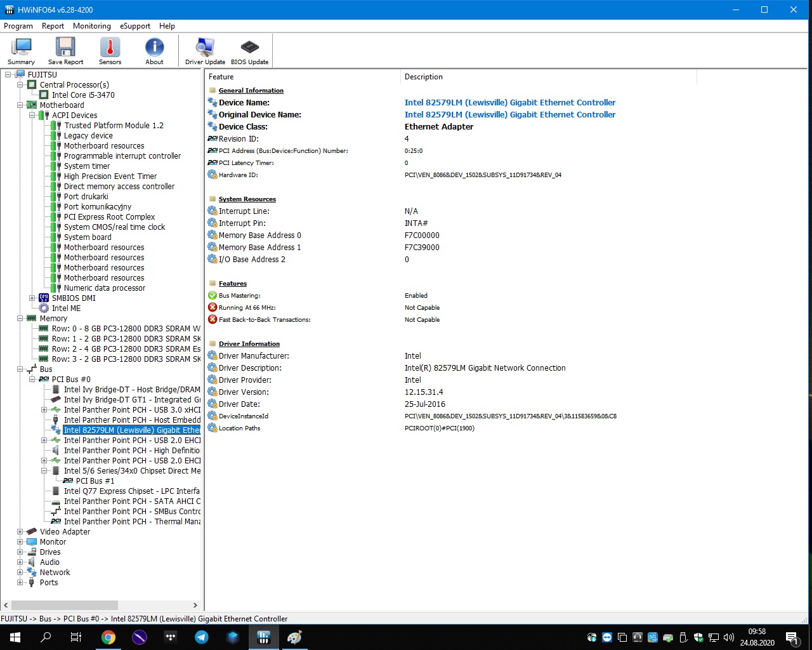The width and height of the screenshot is (812, 650).
Task: Collapse the PCI Bus #0 node
Action: (x=32, y=380)
